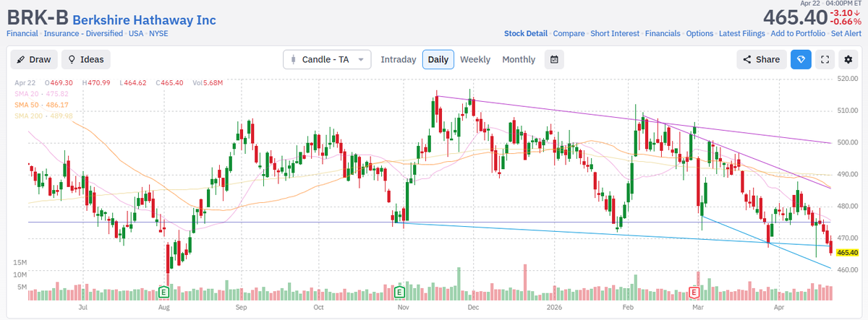Click the SMA 20 legend label

[x=42, y=94]
